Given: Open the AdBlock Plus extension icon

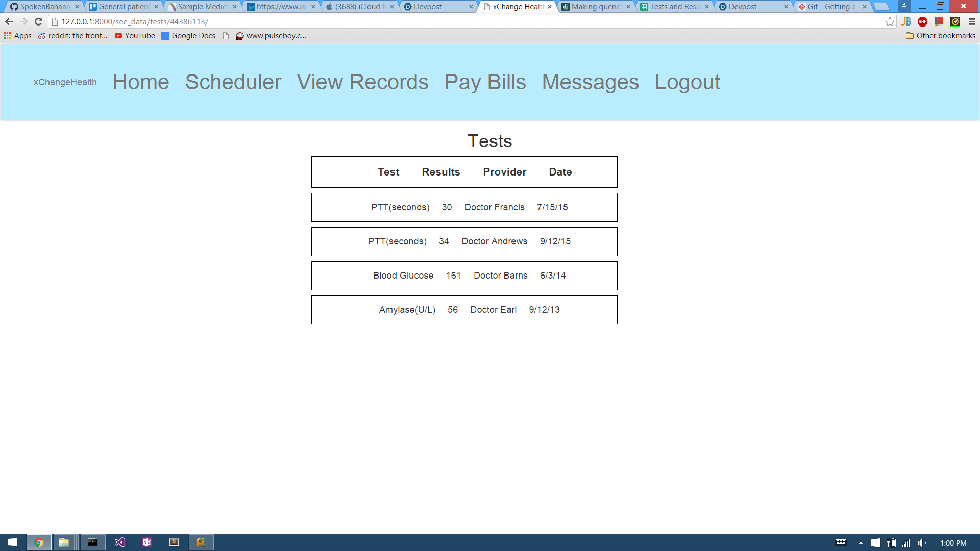Looking at the screenshot, I should (x=922, y=21).
